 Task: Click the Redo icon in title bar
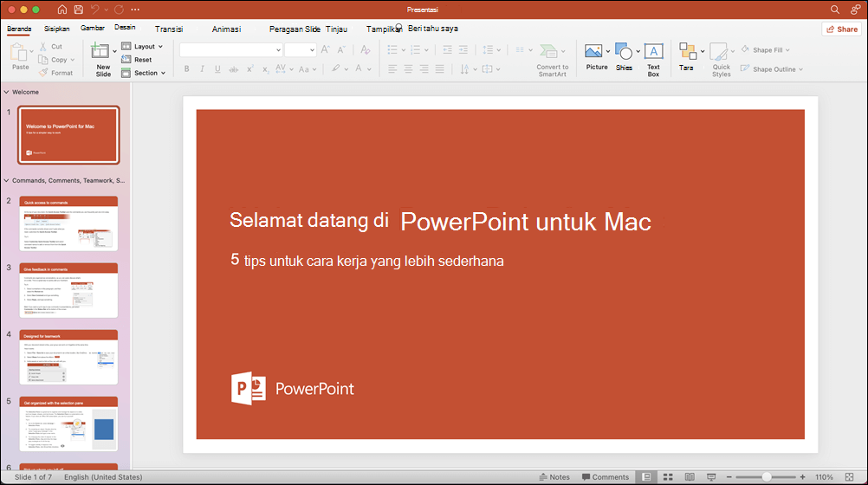tap(119, 10)
